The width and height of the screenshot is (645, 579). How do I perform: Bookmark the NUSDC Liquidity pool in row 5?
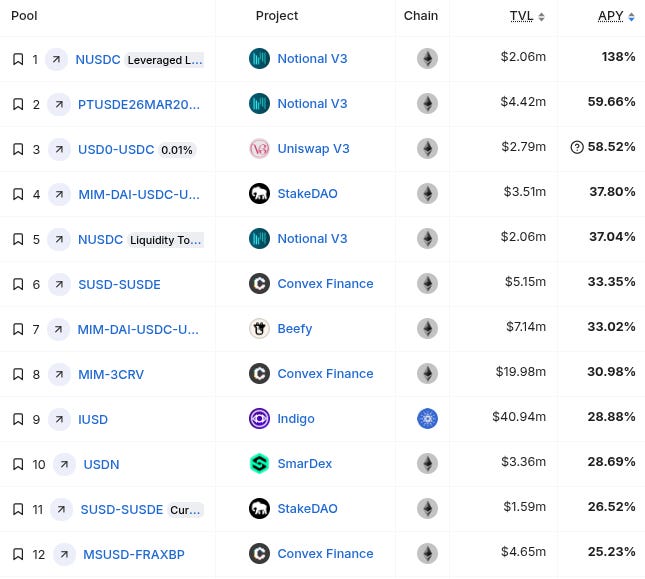pyautogui.click(x=18, y=239)
